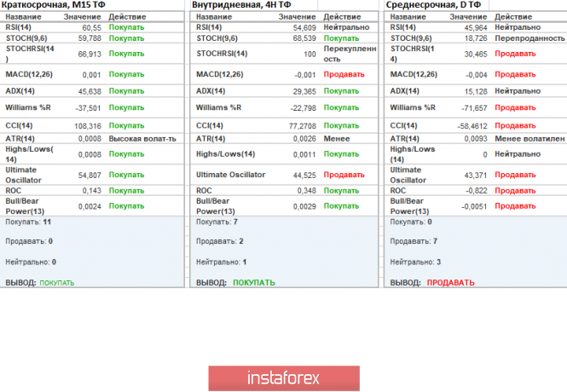Click ROC value 0,348
The width and height of the screenshot is (567, 392).
click(307, 191)
